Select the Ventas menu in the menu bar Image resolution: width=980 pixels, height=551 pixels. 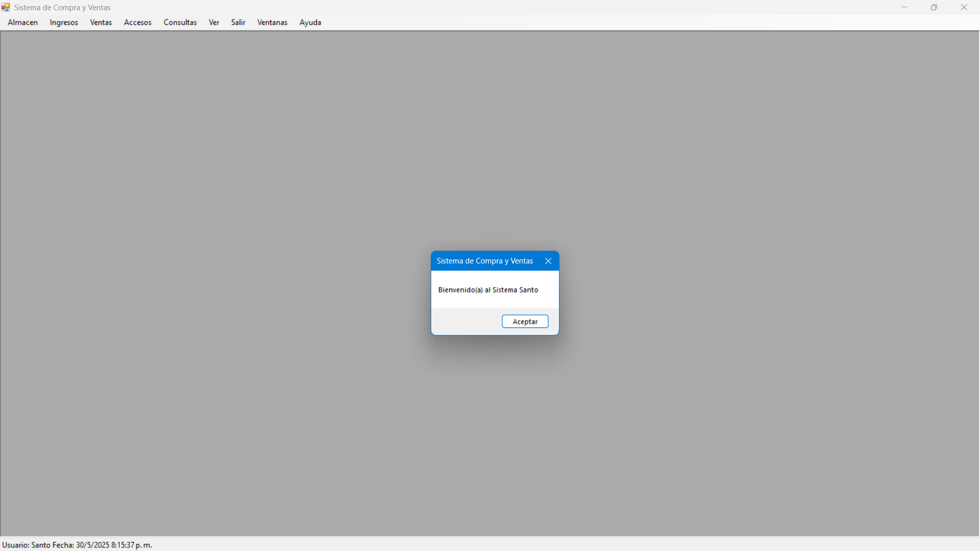pos(101,22)
